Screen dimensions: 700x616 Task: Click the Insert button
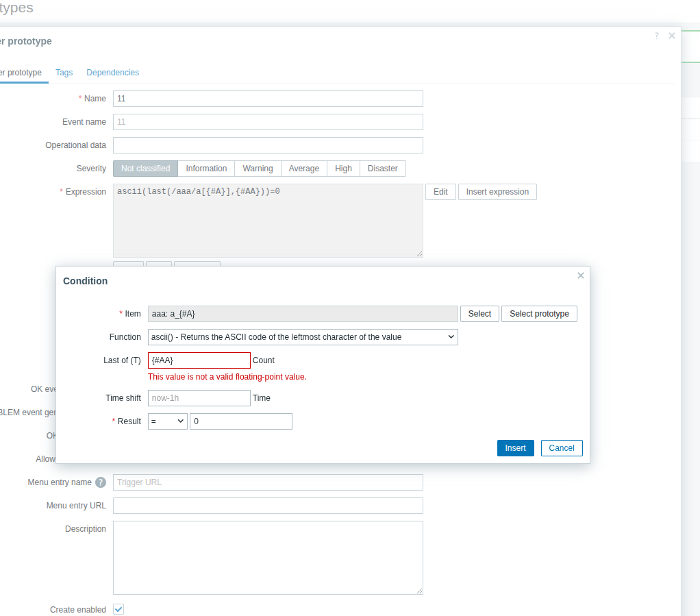[x=515, y=448]
